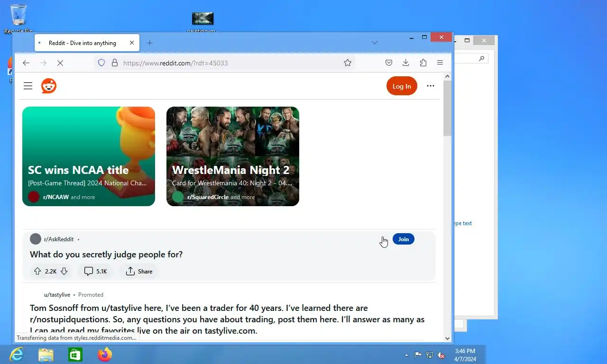Open network status tray icon
This screenshot has height=364, width=607.
click(x=430, y=355)
